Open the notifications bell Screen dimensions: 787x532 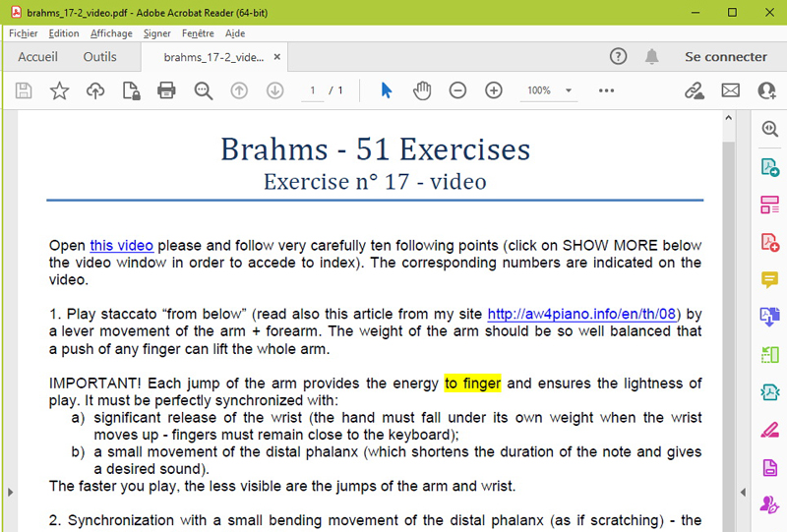coord(651,57)
